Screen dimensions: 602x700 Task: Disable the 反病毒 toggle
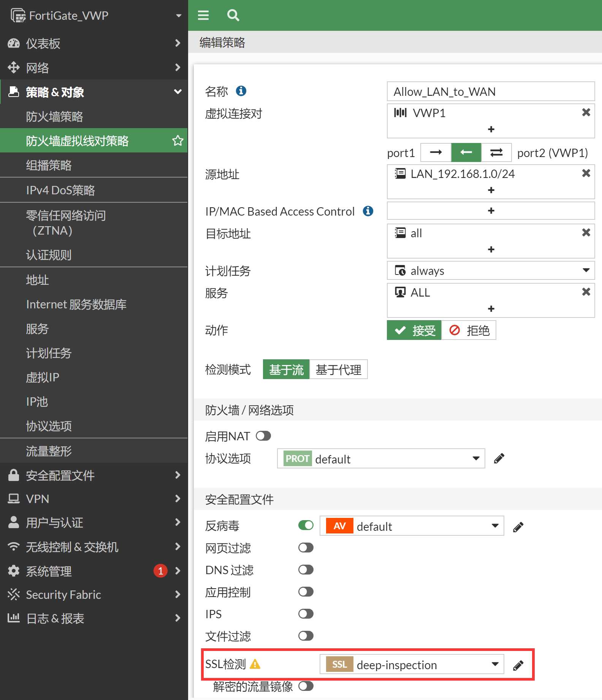[x=306, y=525]
